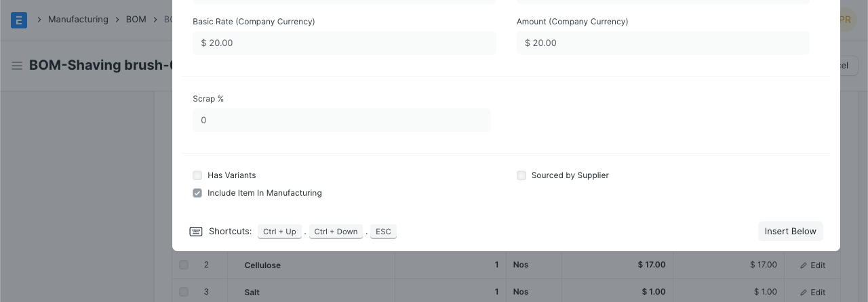Image resolution: width=868 pixels, height=302 pixels.
Task: Enable the Has Variants checkbox
Action: tap(197, 175)
